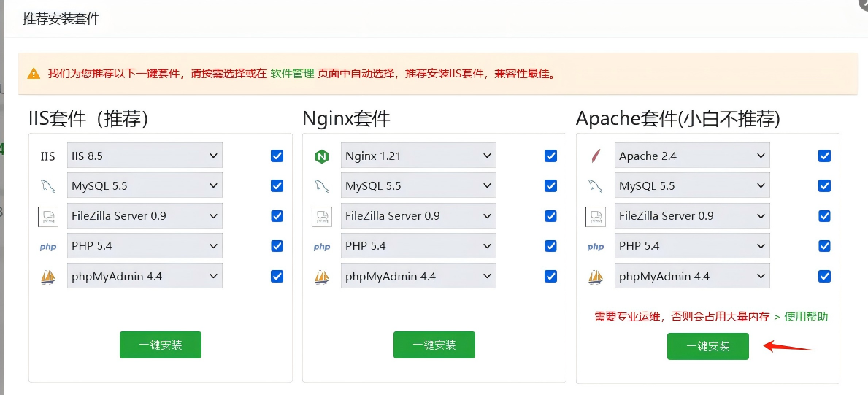Open the IIS 8.5 version dropdown
The width and height of the screenshot is (868, 395).
tap(145, 156)
